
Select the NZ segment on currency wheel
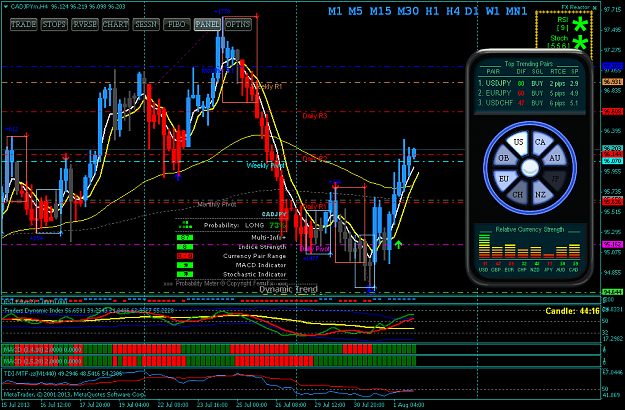(540, 195)
